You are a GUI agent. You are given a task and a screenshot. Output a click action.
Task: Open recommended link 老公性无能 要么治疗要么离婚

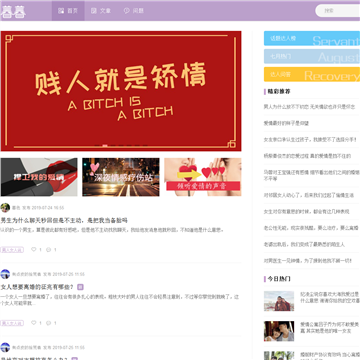point(311,228)
